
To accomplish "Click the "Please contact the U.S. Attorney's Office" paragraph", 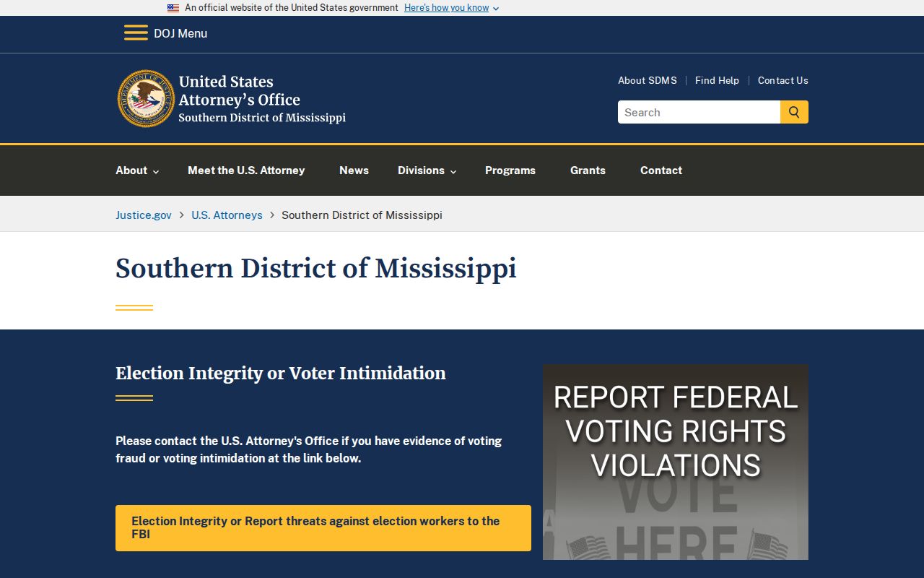I will [309, 449].
